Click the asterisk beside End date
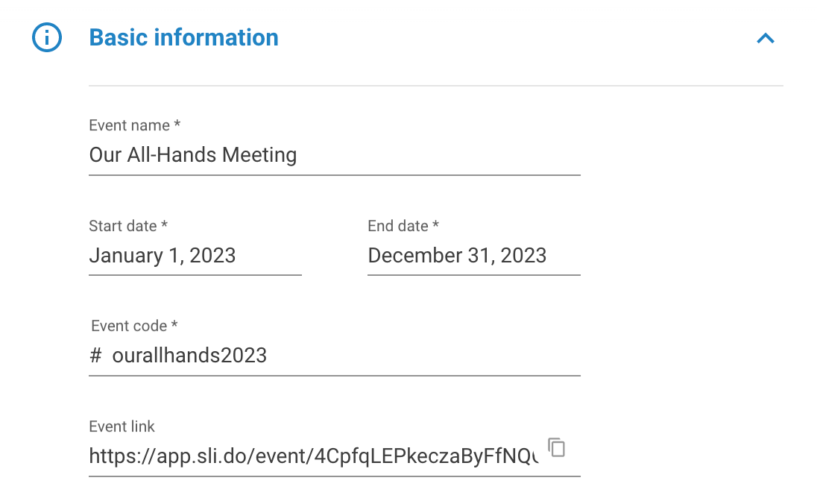Viewport: 817px width, 504px height. (435, 224)
